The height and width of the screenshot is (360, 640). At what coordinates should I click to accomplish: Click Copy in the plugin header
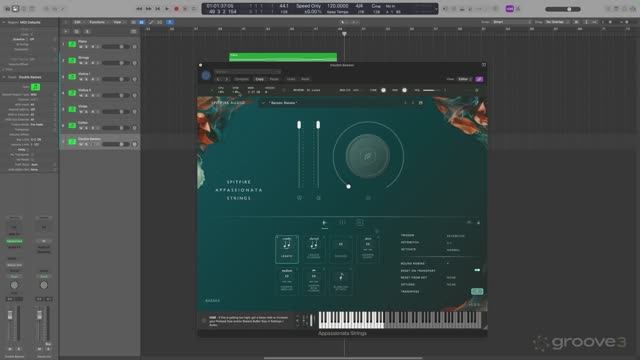click(x=260, y=79)
